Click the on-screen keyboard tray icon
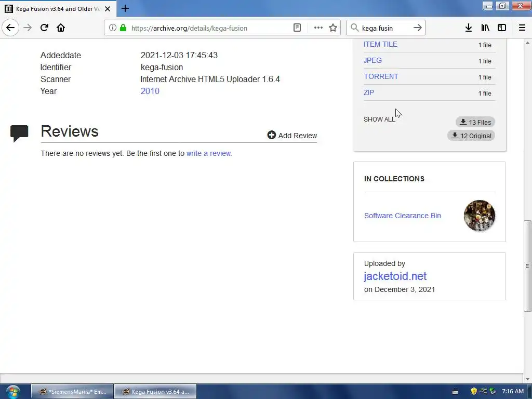532x399 pixels. (x=455, y=392)
